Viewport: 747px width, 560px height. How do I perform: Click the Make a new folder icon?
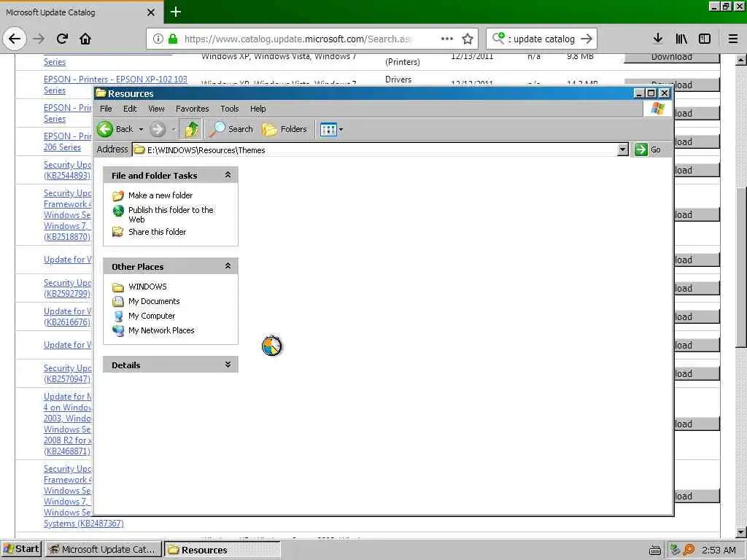[x=117, y=195]
